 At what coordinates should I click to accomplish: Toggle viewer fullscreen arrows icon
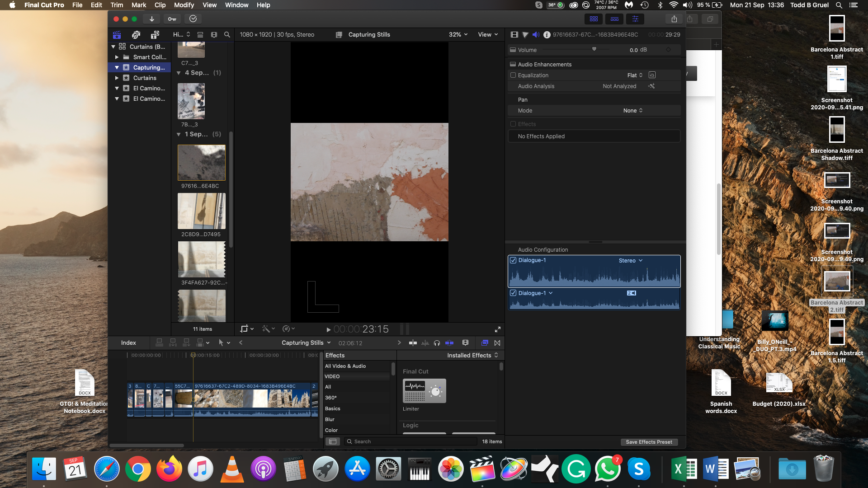click(x=498, y=329)
